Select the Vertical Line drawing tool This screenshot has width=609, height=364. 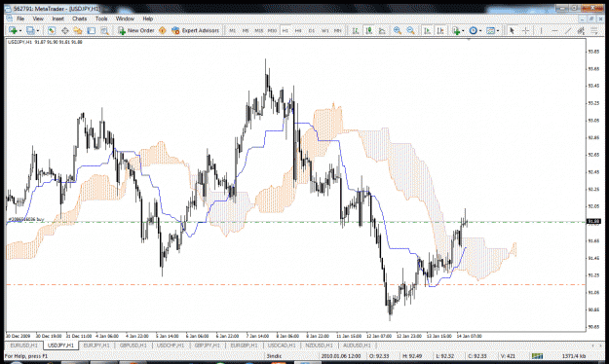point(541,30)
